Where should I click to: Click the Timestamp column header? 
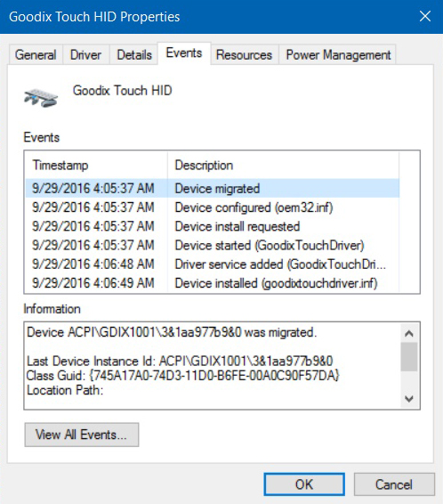pyautogui.click(x=96, y=166)
